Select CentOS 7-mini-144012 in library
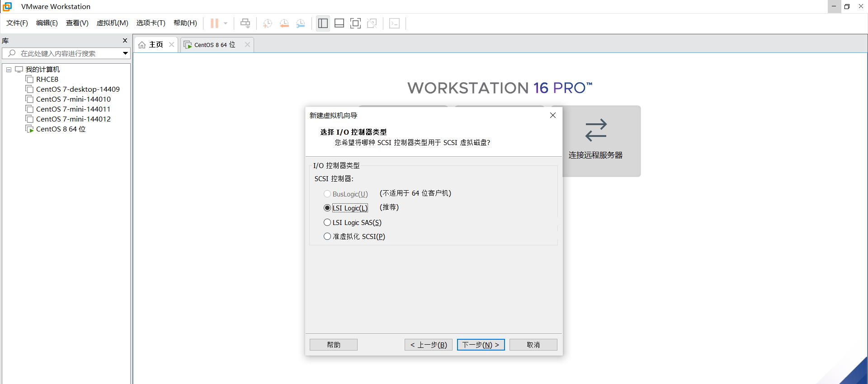868x384 pixels. pos(73,119)
